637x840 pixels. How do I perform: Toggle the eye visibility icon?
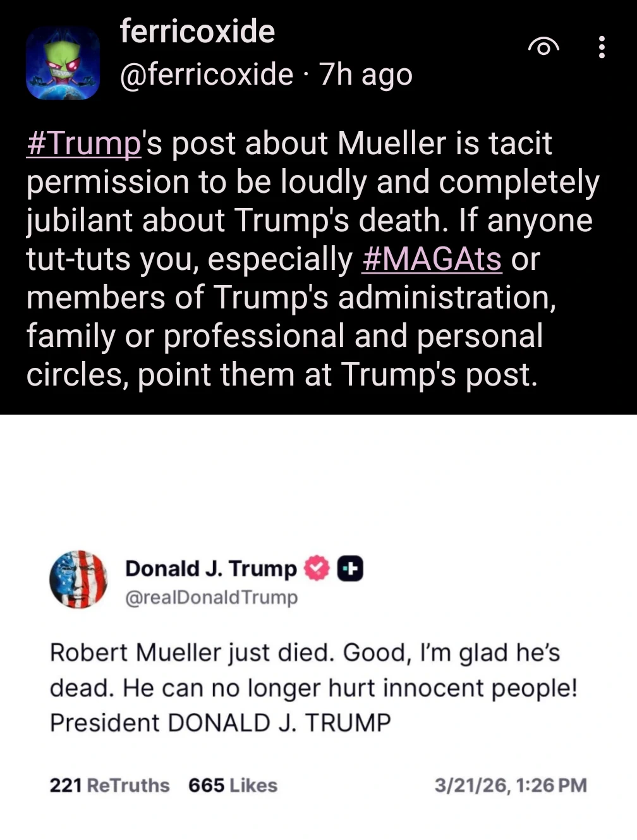click(x=543, y=47)
